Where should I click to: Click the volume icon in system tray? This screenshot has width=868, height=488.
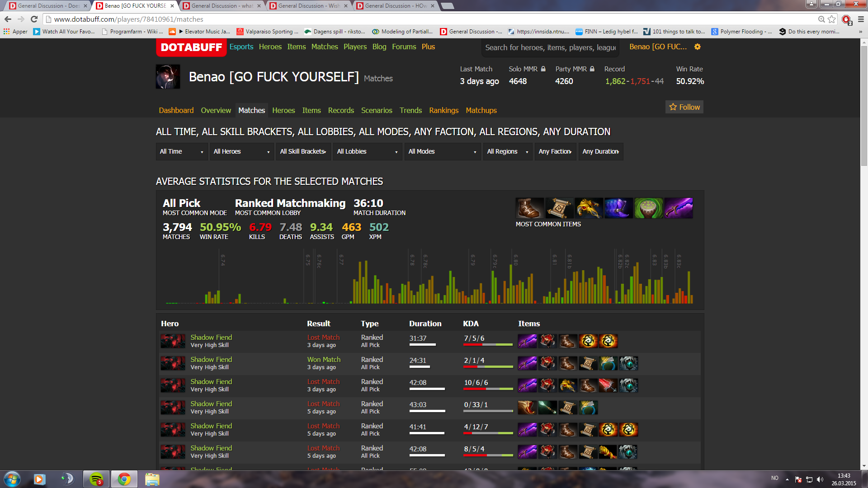click(x=820, y=479)
